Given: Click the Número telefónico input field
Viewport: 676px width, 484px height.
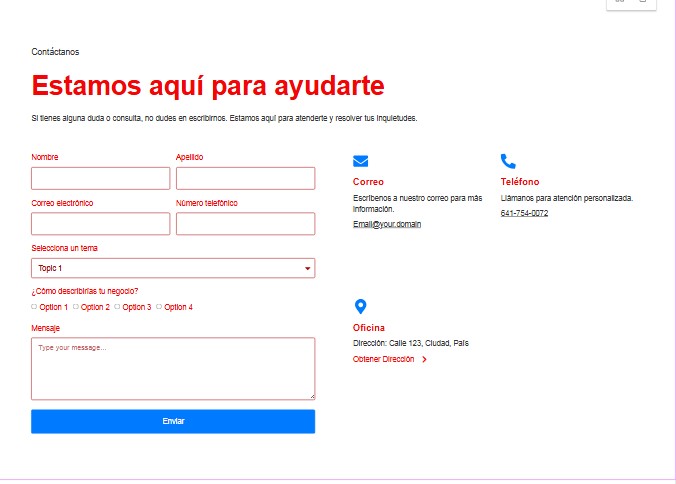Looking at the screenshot, I should pyautogui.click(x=245, y=224).
